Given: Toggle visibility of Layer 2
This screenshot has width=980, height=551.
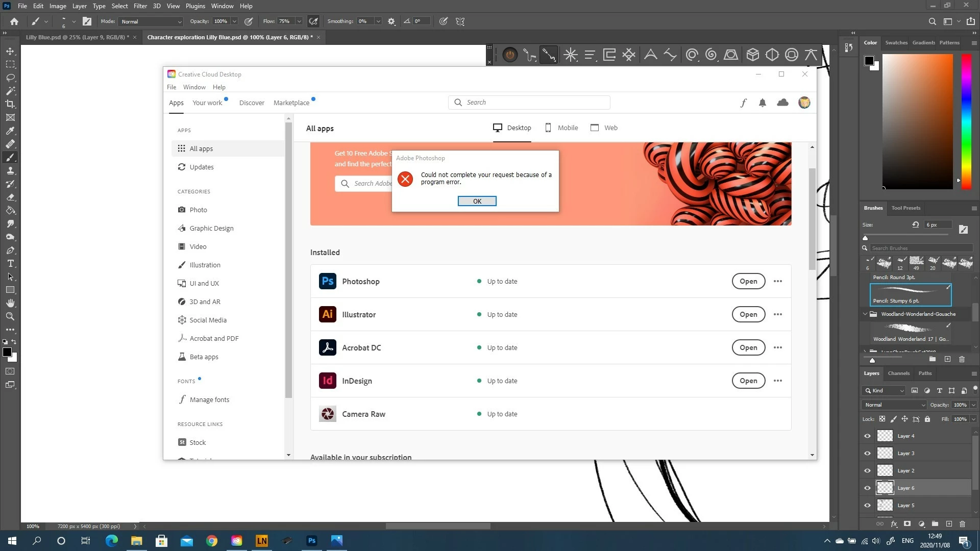Looking at the screenshot, I should [867, 471].
